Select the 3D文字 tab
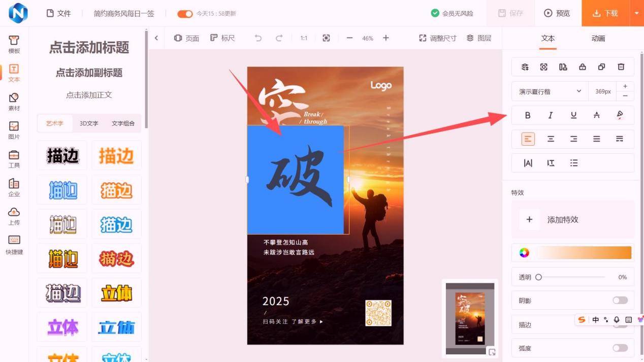This screenshot has width=644, height=362. (89, 123)
